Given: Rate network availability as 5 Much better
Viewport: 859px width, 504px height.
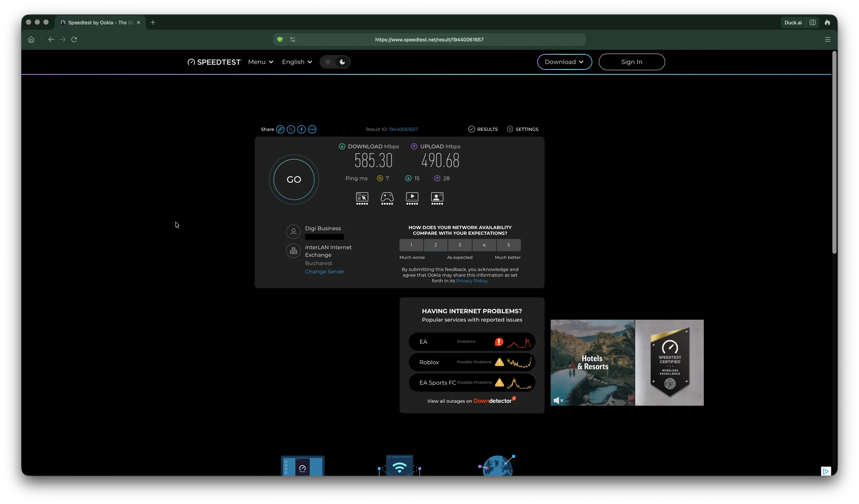Looking at the screenshot, I should coord(509,245).
